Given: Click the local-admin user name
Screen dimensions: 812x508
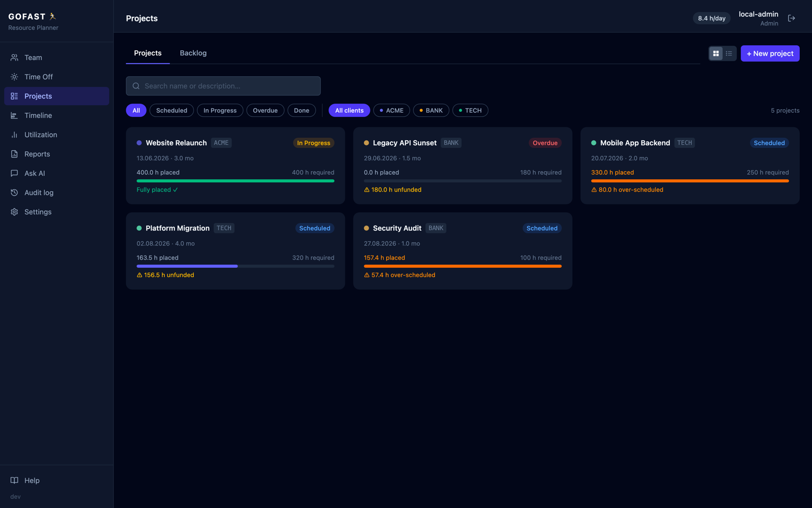Looking at the screenshot, I should click(x=758, y=14).
